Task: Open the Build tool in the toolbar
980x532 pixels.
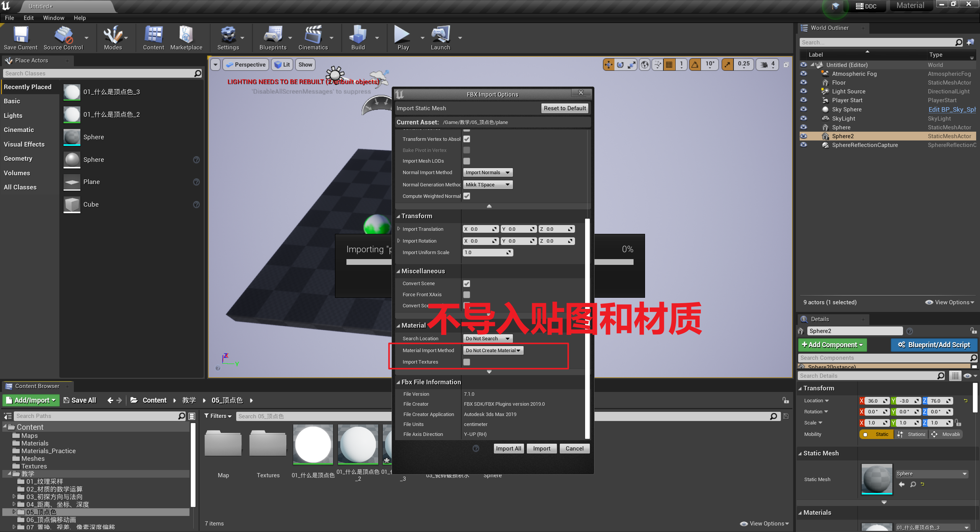Action: 358,37
